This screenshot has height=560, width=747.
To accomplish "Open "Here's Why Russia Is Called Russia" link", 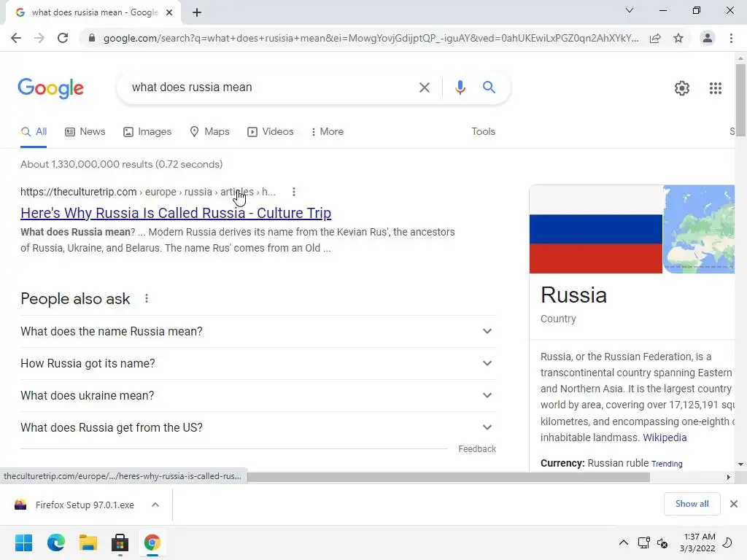I will [176, 213].
